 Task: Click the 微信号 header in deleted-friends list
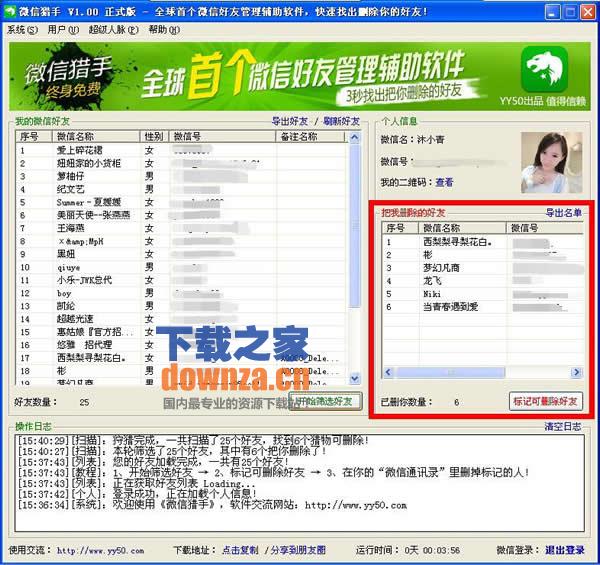pyautogui.click(x=545, y=228)
